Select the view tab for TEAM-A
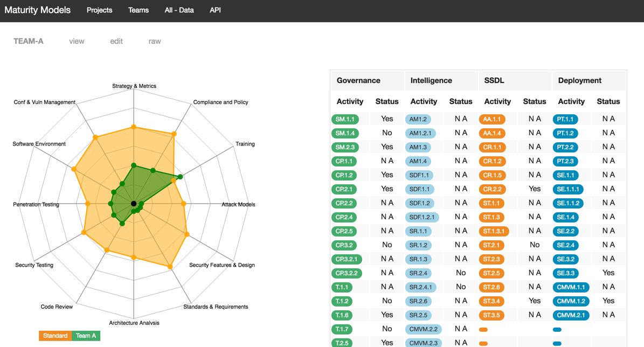Image resolution: width=644 pixels, height=347 pixels. (77, 41)
